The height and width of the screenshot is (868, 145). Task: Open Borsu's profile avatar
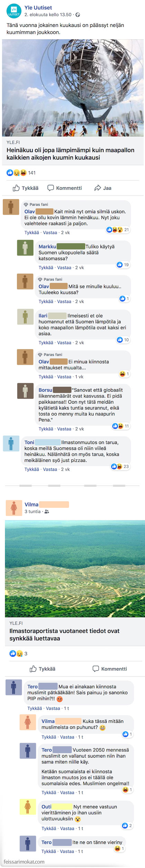click(x=25, y=391)
